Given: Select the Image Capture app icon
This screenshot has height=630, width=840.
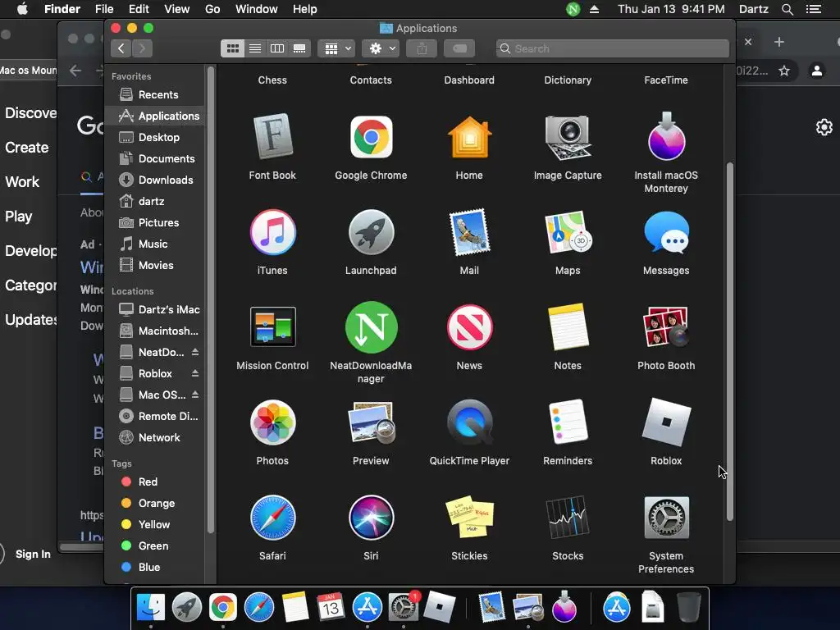Looking at the screenshot, I should click(568, 138).
